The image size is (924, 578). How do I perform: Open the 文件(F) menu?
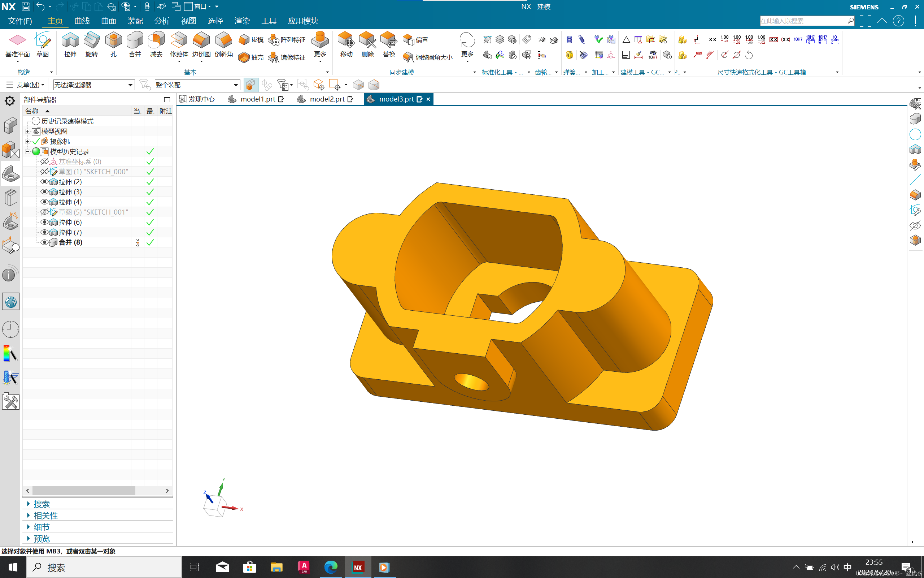click(20, 21)
